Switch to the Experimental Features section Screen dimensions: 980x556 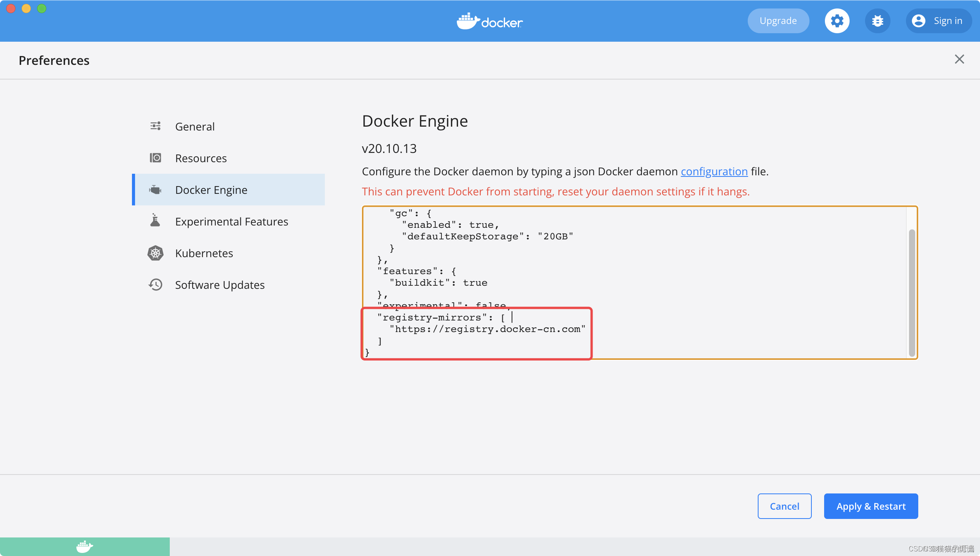pos(231,221)
